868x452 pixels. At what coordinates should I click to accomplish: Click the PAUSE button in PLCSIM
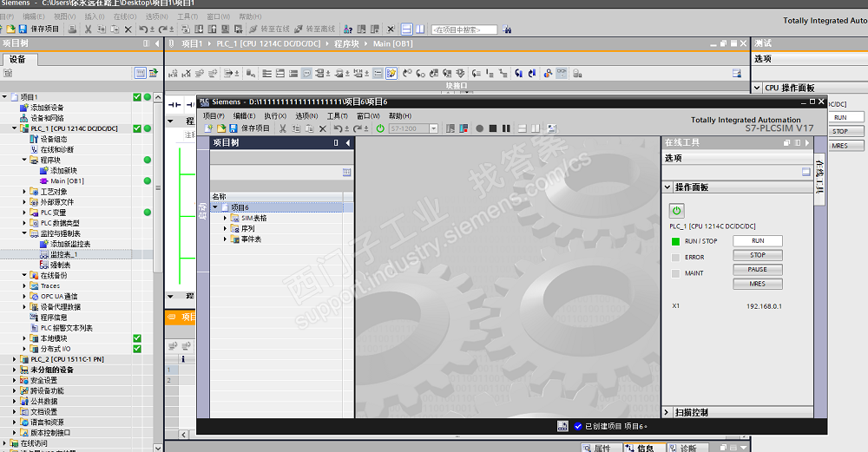[757, 270]
